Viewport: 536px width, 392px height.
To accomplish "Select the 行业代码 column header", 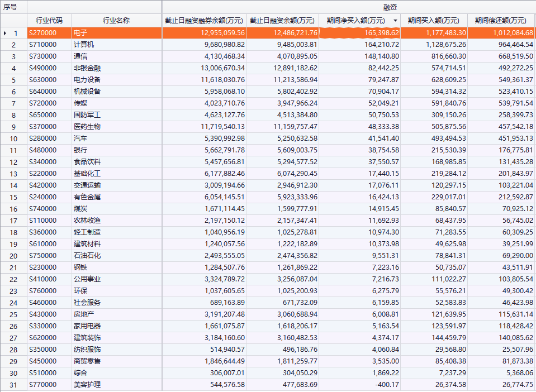I will (x=49, y=21).
